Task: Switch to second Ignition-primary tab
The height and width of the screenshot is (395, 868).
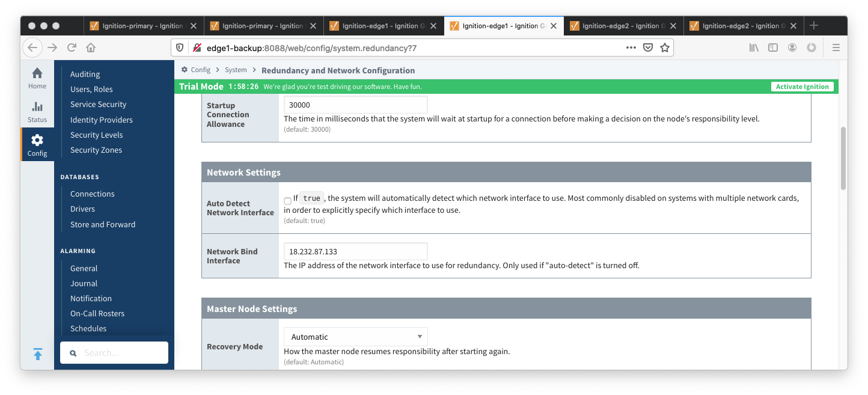Action: [x=263, y=26]
